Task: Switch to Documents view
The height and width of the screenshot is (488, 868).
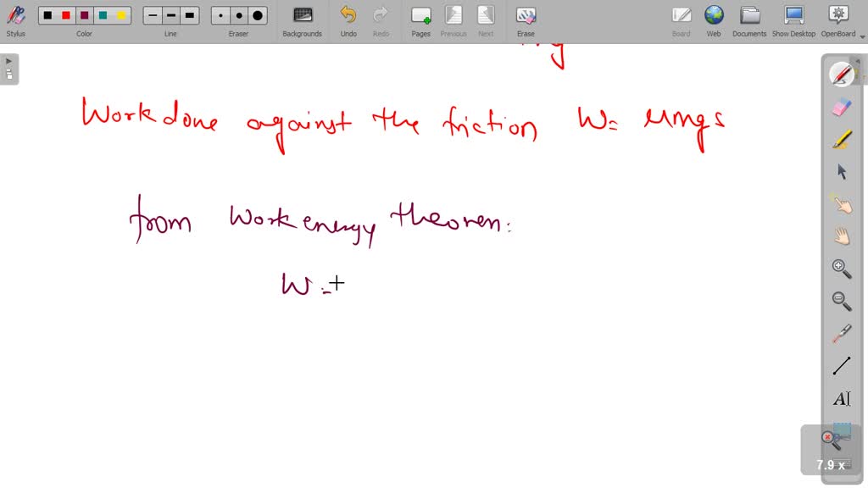Action: 749,20
